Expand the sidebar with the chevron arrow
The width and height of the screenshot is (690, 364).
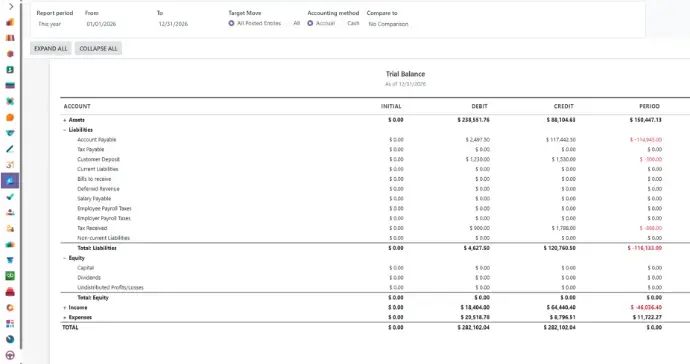coord(11,6)
